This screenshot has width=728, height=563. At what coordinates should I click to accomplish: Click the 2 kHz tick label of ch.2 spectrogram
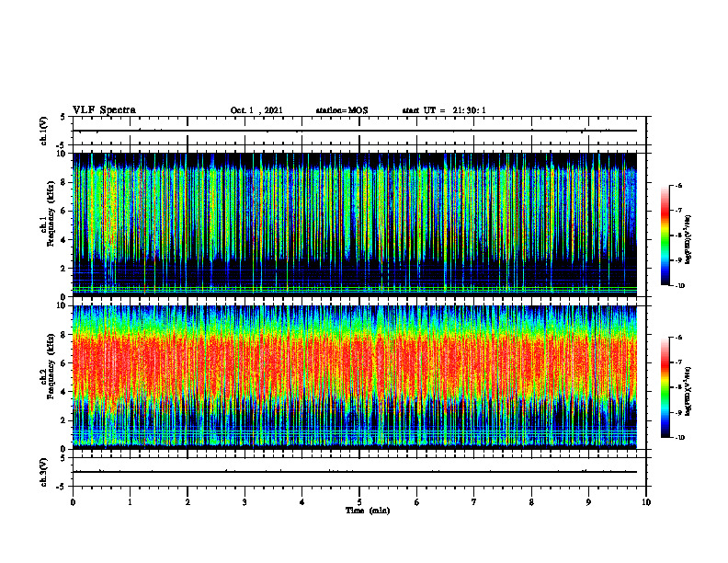click(x=63, y=420)
